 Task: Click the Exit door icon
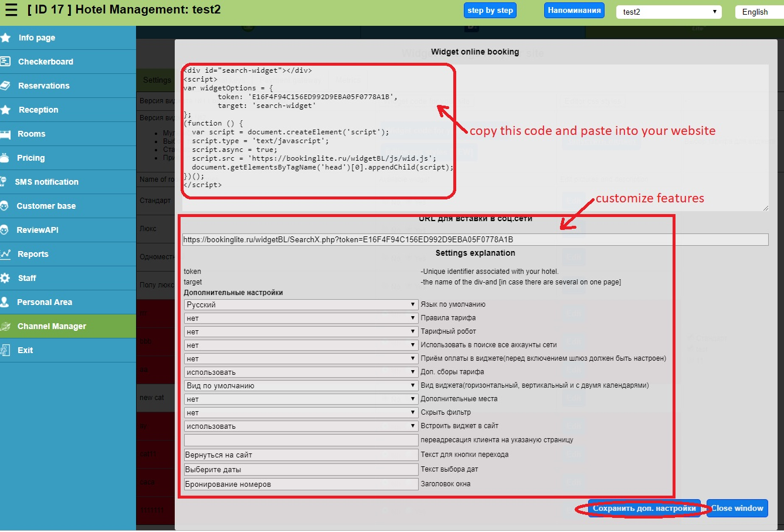pyautogui.click(x=5, y=350)
